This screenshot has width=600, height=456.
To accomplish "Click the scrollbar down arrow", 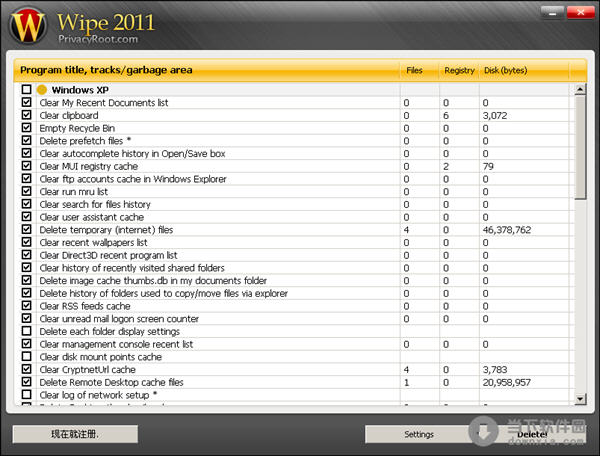I will point(580,399).
